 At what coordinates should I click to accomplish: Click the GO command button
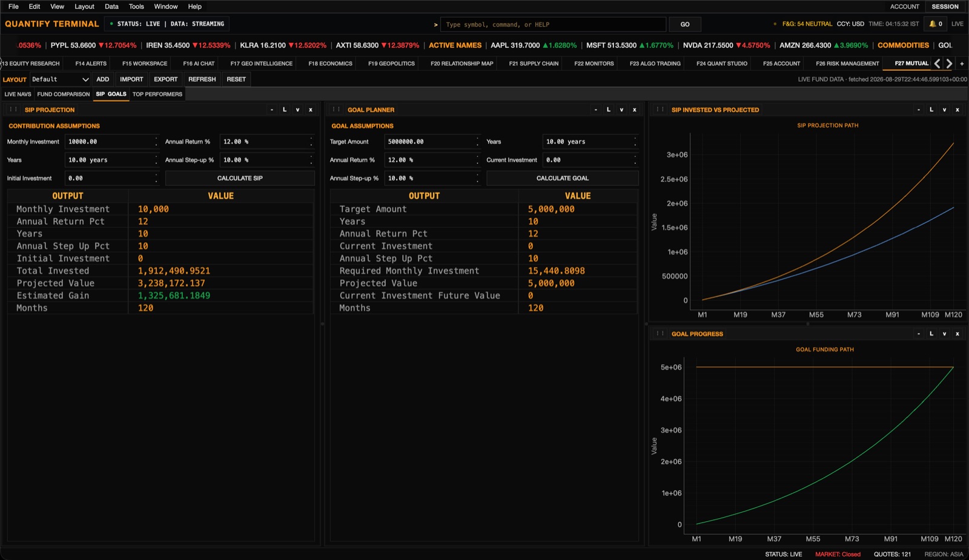pyautogui.click(x=685, y=24)
